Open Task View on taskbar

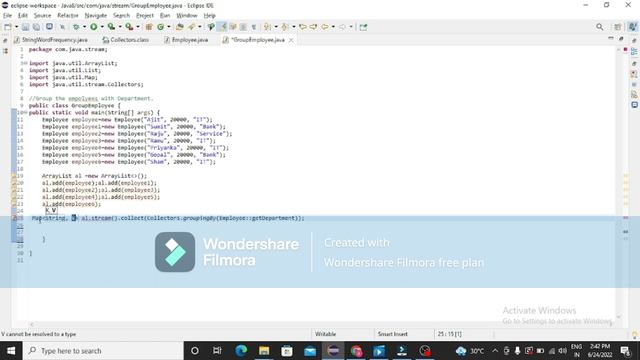pyautogui.click(x=217, y=351)
